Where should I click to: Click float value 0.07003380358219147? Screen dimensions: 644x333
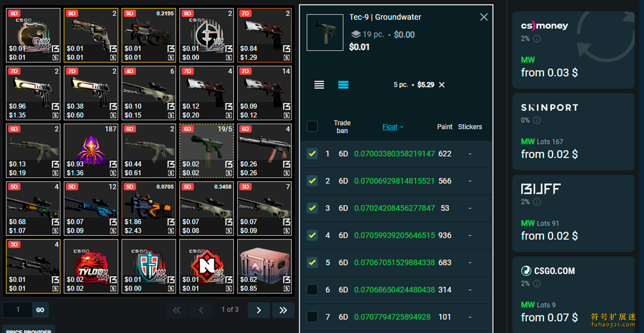394,154
